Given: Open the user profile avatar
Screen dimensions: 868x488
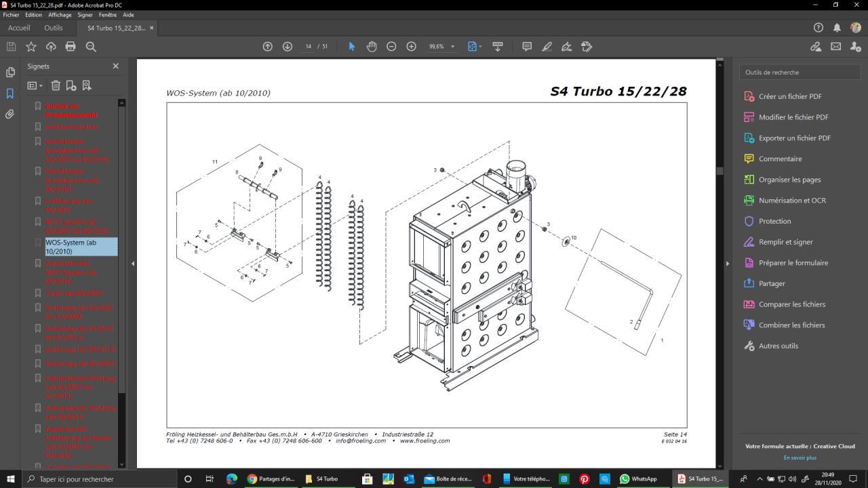Looking at the screenshot, I should click(x=856, y=28).
